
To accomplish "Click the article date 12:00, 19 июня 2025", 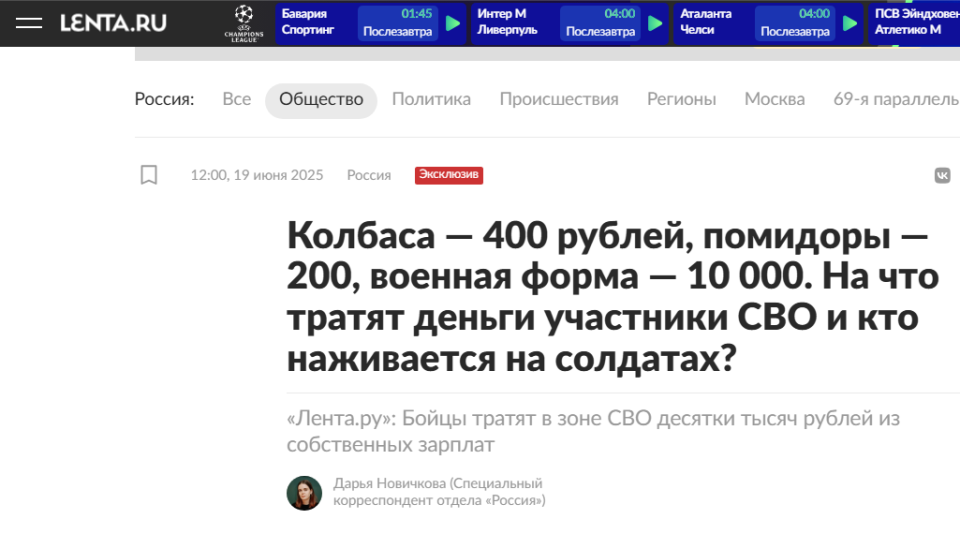I will 257,175.
